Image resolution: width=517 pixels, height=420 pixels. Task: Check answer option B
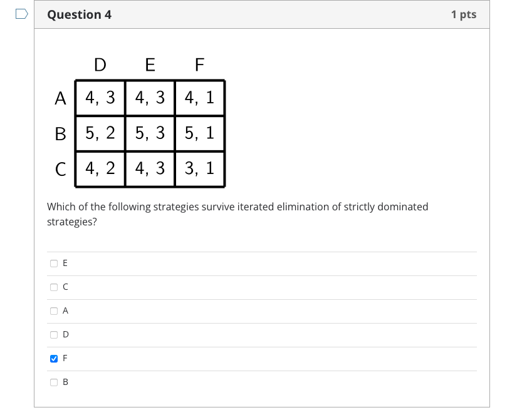click(x=53, y=382)
